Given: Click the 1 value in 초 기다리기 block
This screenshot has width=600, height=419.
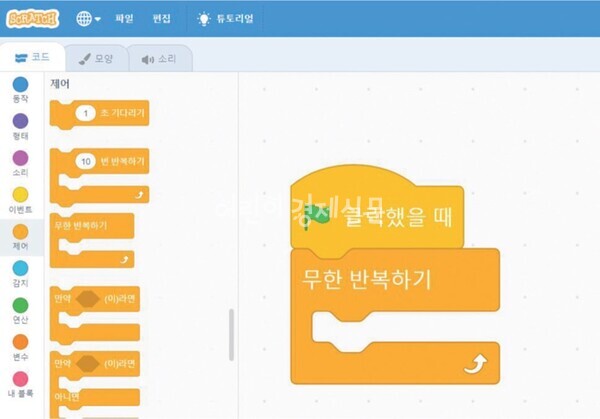Looking at the screenshot, I should (85, 113).
